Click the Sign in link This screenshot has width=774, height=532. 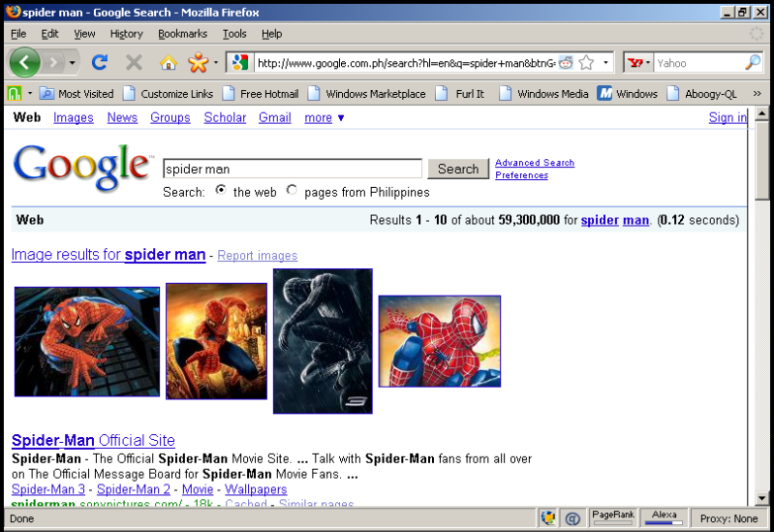(x=728, y=117)
